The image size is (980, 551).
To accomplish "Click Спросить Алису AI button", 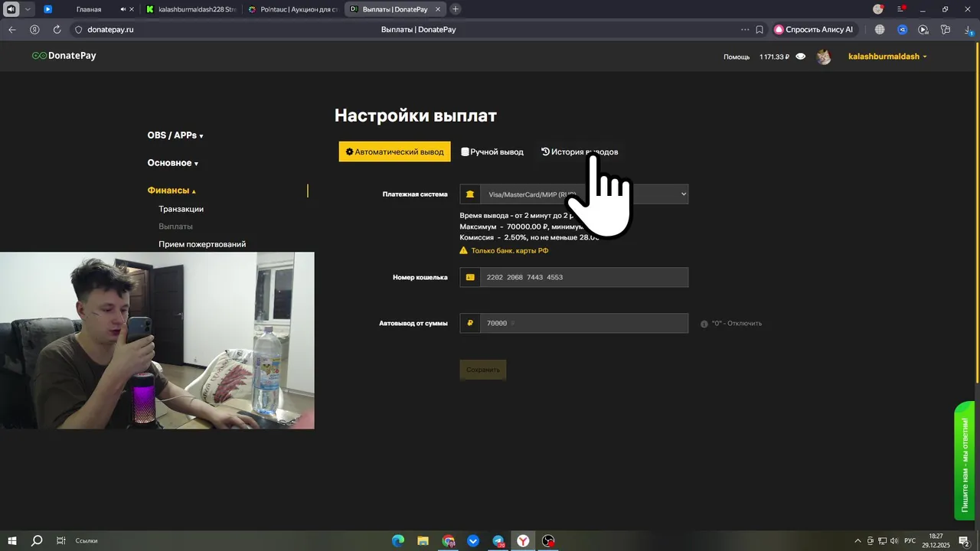I will (814, 30).
